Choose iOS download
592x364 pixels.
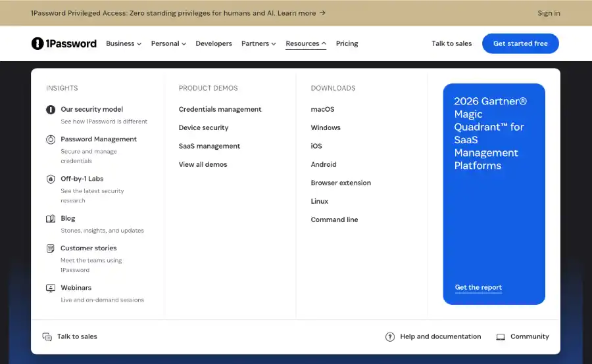pos(316,146)
